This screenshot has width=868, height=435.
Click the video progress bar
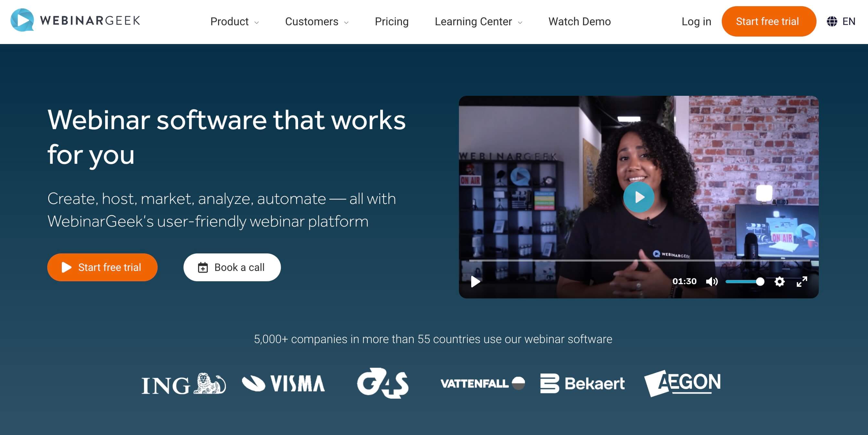click(639, 261)
